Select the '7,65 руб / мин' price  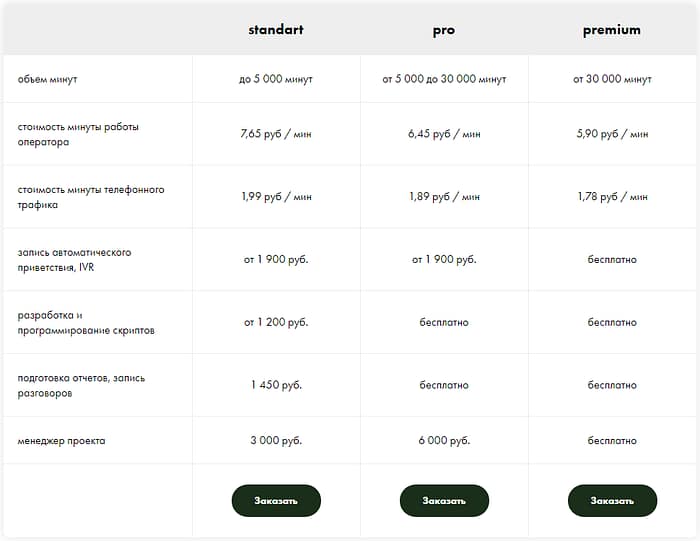[x=276, y=134]
